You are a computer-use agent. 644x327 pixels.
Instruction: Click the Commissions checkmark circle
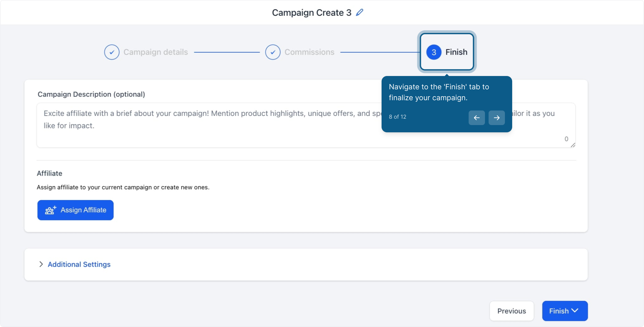(x=273, y=52)
